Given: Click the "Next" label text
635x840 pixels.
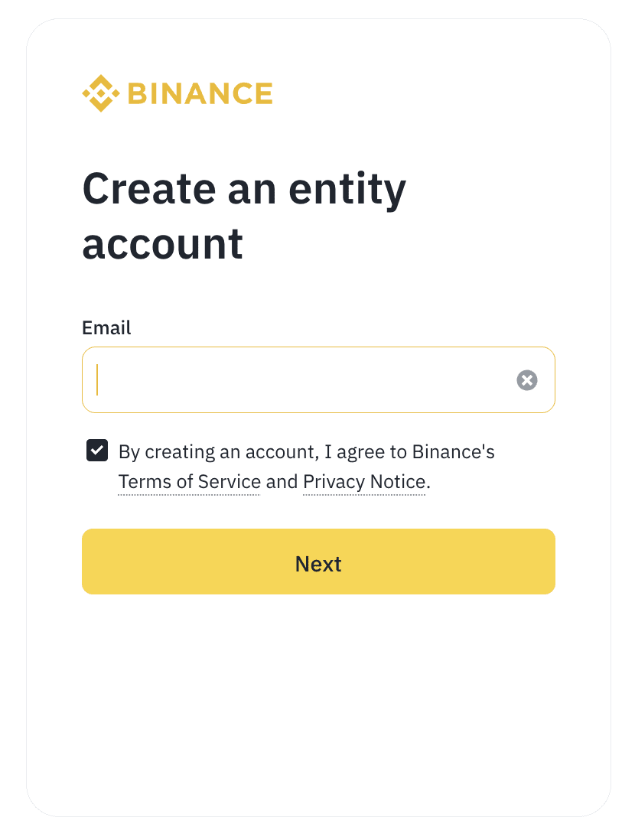Looking at the screenshot, I should [x=318, y=564].
